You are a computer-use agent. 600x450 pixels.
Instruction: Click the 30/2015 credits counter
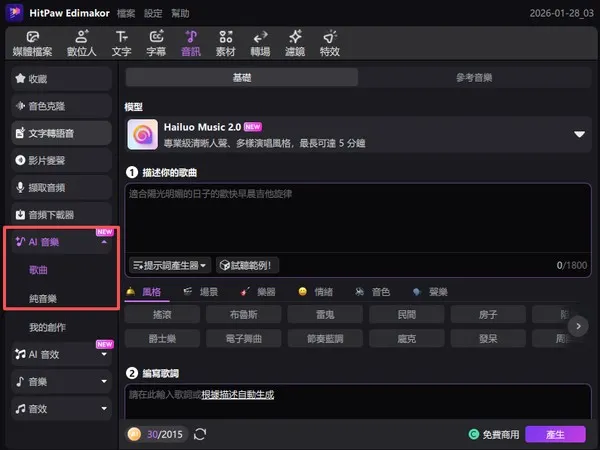point(165,434)
